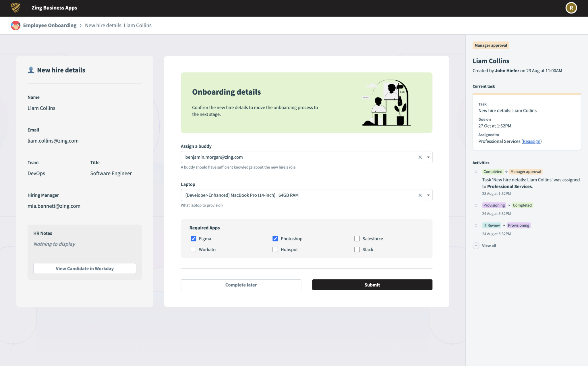Screen dimensions: 588x366
Task: Open the Assign a buddy dropdown arrow
Action: [x=428, y=157]
